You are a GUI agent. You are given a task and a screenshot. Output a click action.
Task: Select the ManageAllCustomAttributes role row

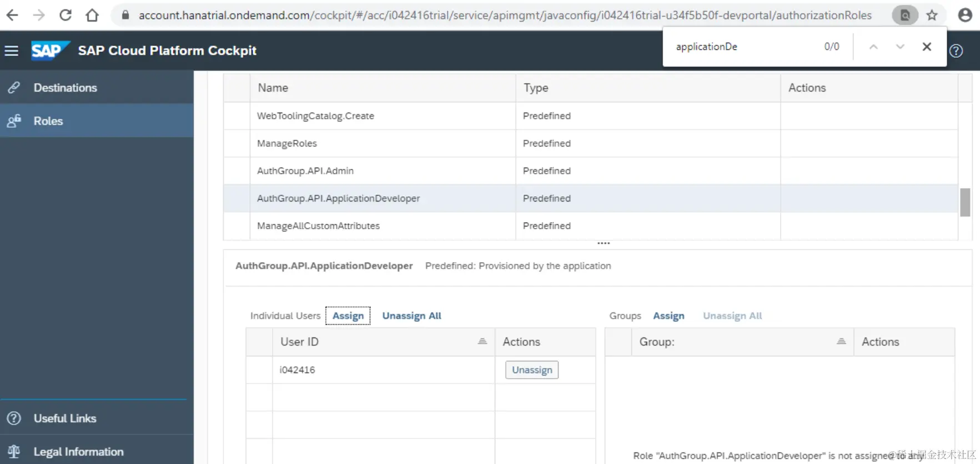pos(591,226)
